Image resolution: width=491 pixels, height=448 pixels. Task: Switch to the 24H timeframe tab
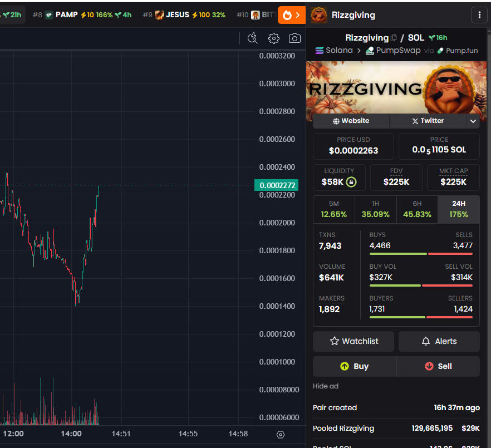(x=459, y=209)
